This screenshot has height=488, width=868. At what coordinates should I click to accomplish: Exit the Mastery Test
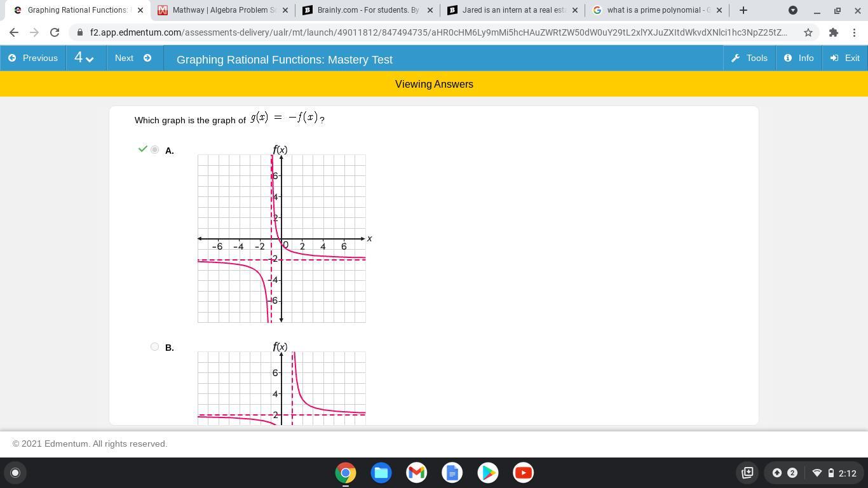click(845, 58)
